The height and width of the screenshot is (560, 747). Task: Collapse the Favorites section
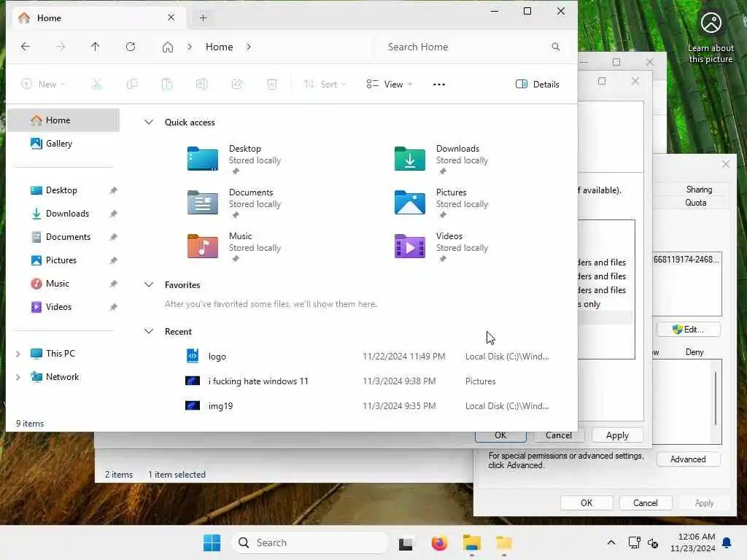(149, 285)
